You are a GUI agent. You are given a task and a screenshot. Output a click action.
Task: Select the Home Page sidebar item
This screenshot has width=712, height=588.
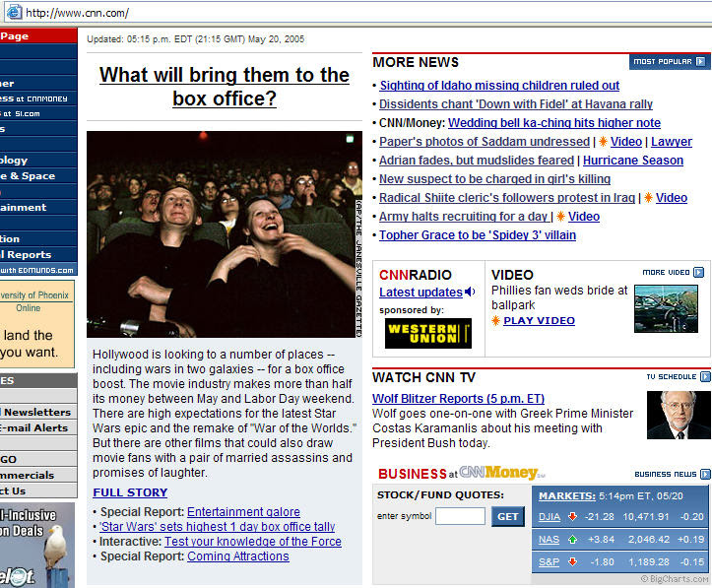click(38, 35)
